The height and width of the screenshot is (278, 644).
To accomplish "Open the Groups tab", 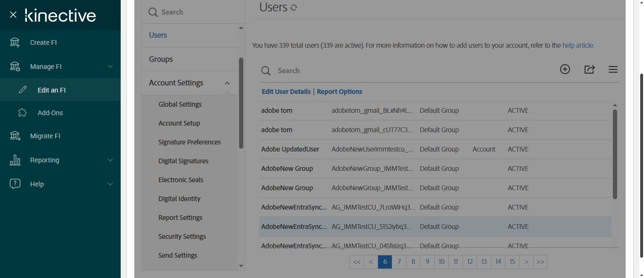I will (x=161, y=59).
